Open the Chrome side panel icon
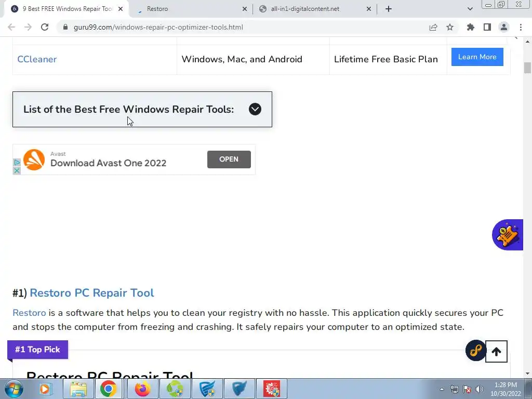Image resolution: width=532 pixels, height=399 pixels. point(487,27)
